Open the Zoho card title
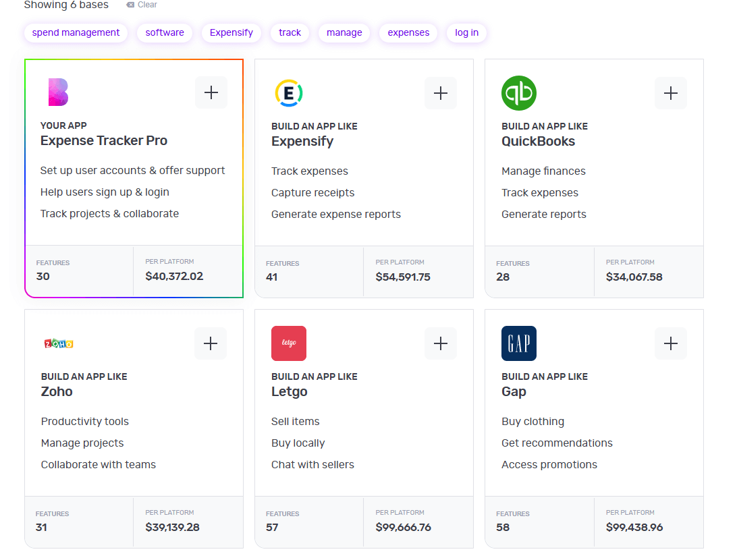 (57, 392)
